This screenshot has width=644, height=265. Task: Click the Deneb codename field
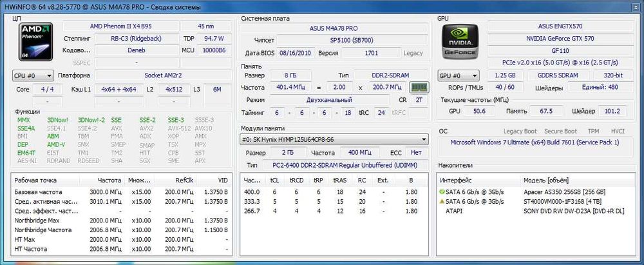point(136,50)
